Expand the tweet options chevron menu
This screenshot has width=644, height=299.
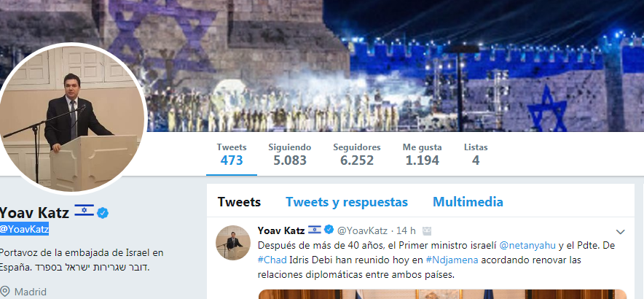pyautogui.click(x=620, y=232)
